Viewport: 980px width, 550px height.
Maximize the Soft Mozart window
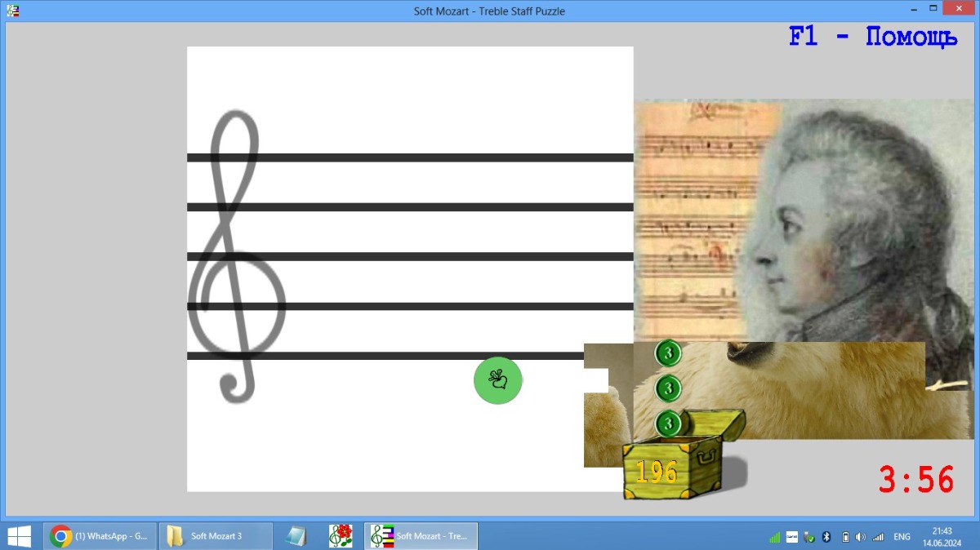pyautogui.click(x=932, y=9)
